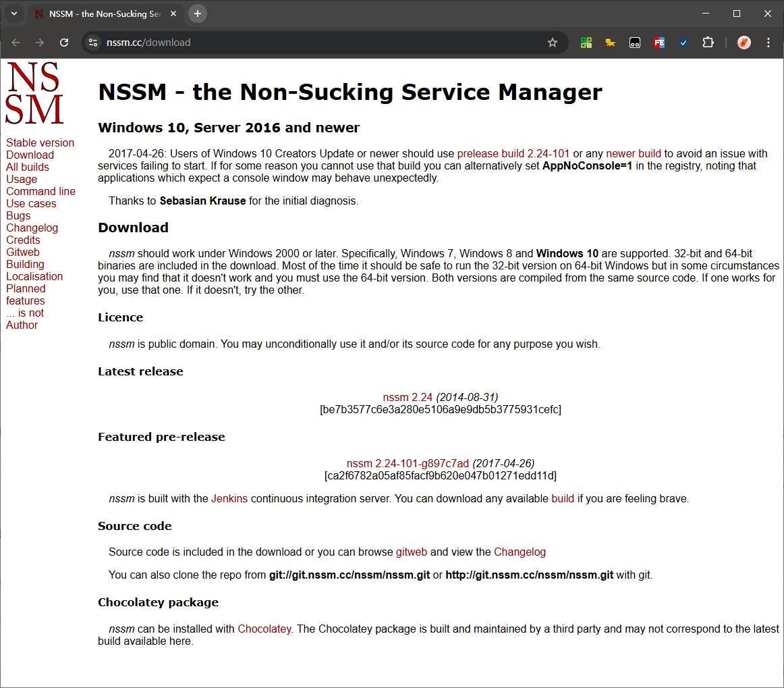Viewport: 784px width, 688px height.
Task: Click the site info icon in address bar
Action: [x=92, y=42]
